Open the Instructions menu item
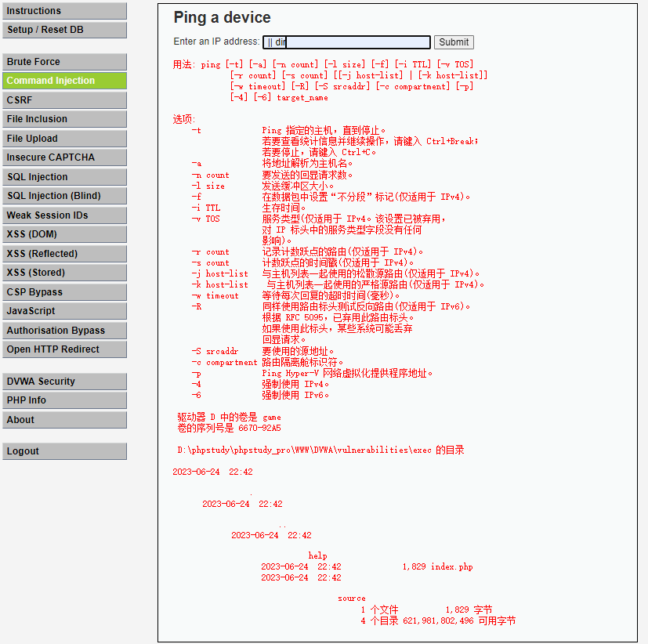Viewport: 648px width, 644px height. [64, 11]
